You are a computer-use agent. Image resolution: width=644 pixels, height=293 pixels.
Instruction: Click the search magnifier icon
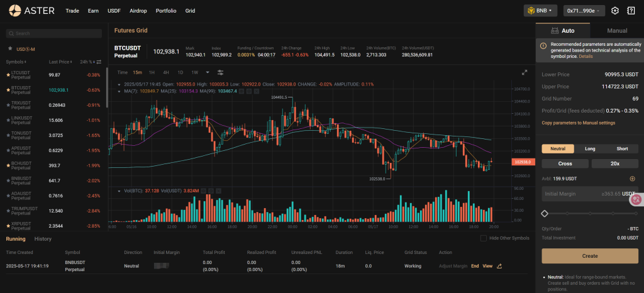pos(11,34)
